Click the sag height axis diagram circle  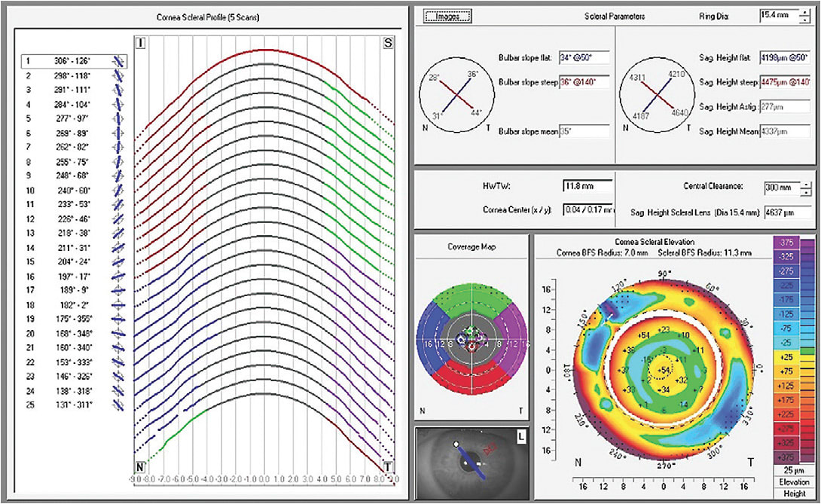(657, 96)
